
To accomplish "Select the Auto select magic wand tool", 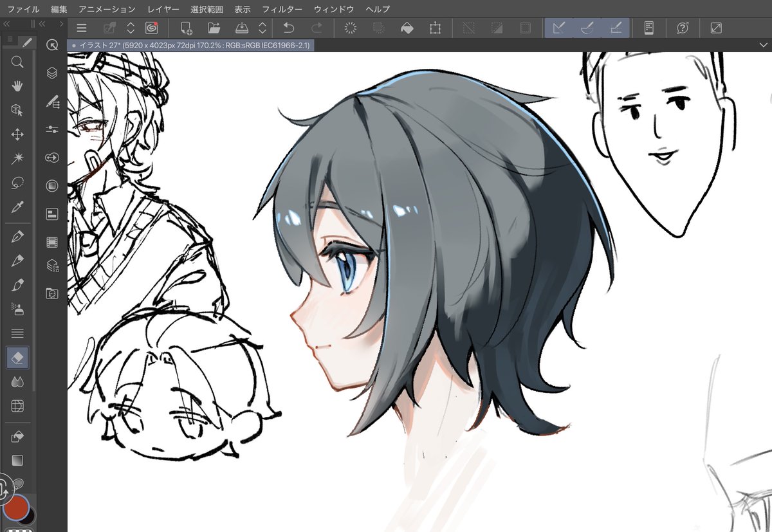I will tap(17, 158).
